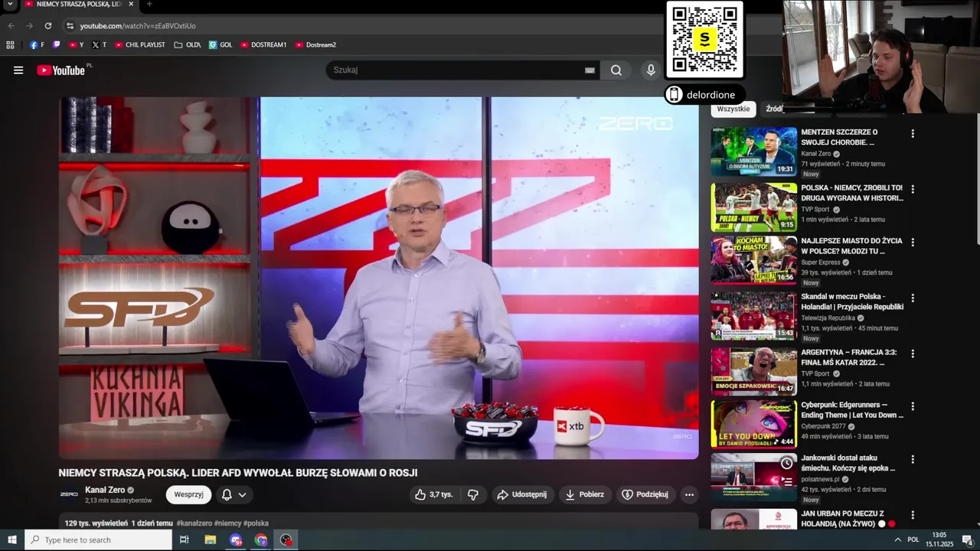The height and width of the screenshot is (551, 980).
Task: Open the Dostream2 bookmark
Action: 315,45
